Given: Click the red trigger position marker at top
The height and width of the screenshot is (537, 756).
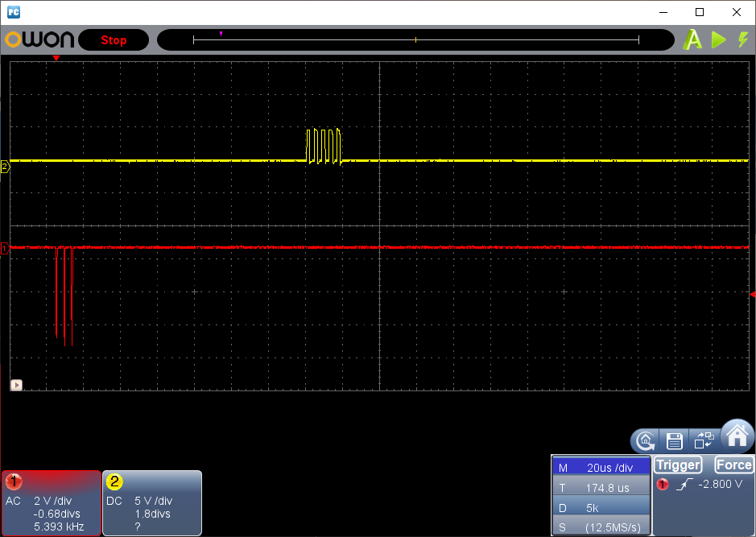Looking at the screenshot, I should coord(56,60).
